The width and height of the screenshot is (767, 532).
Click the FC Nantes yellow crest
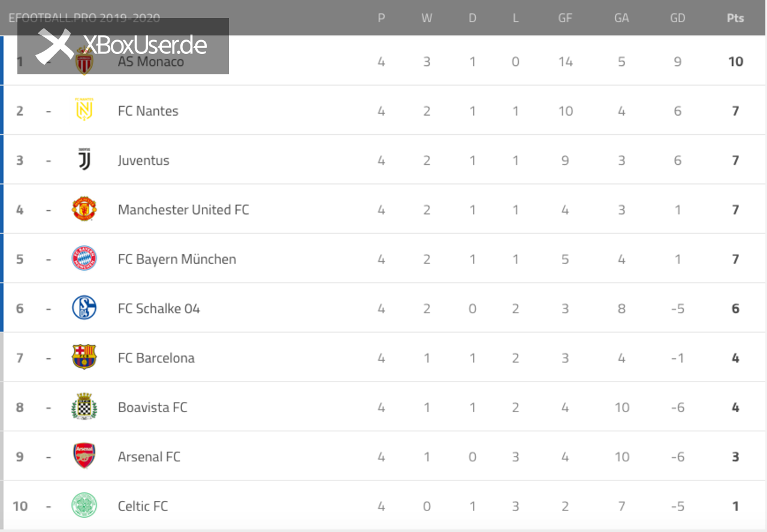click(x=84, y=110)
